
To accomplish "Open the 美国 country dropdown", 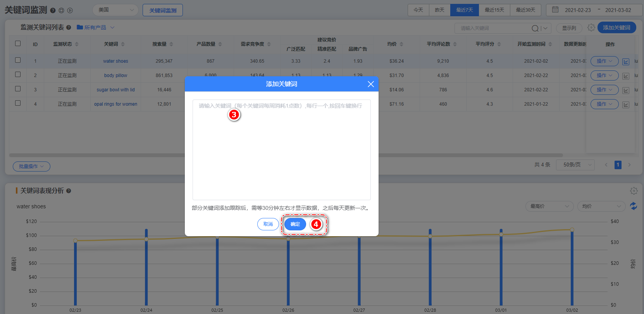I will [x=115, y=10].
